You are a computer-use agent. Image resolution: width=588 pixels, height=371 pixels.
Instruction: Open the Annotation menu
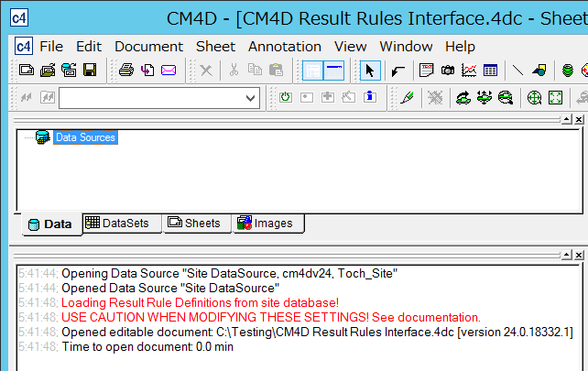click(284, 46)
